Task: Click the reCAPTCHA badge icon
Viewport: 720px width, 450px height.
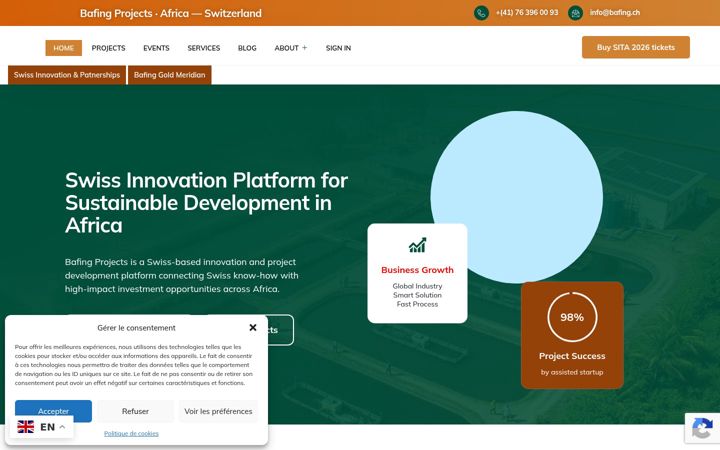Action: [702, 428]
